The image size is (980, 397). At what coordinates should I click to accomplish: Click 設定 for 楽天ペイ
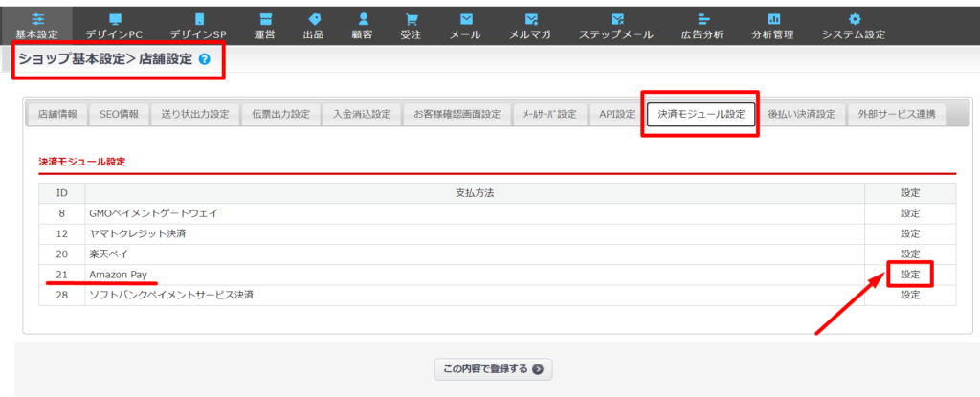tap(910, 254)
